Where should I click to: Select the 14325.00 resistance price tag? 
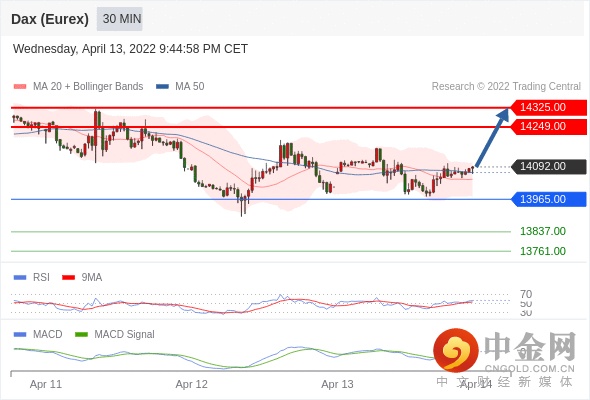point(549,108)
